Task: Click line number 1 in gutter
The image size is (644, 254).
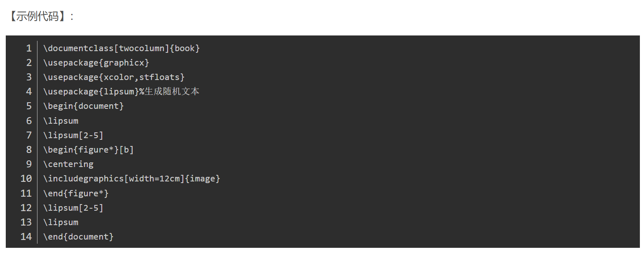Action: tap(29, 48)
